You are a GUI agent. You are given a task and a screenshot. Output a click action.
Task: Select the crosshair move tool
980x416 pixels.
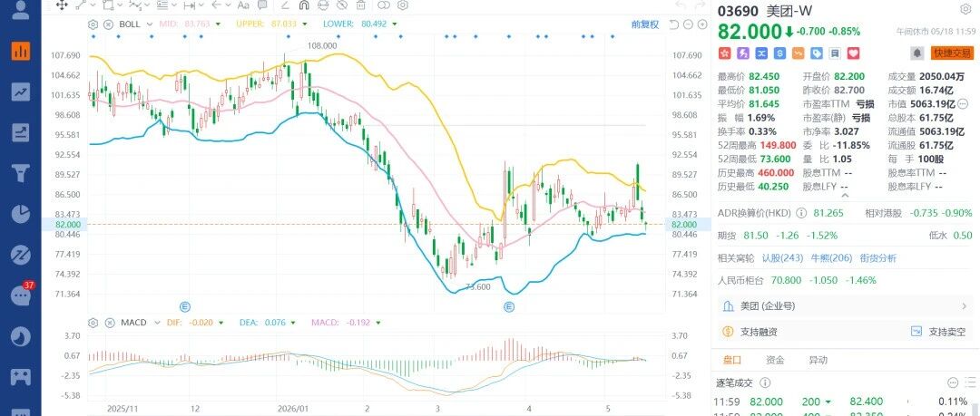tap(62, 5)
